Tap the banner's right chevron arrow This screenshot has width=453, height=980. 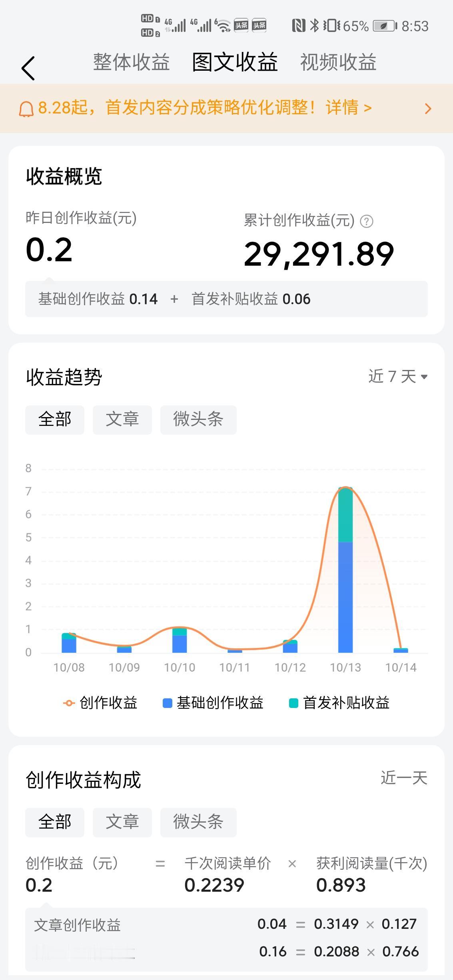pos(428,109)
